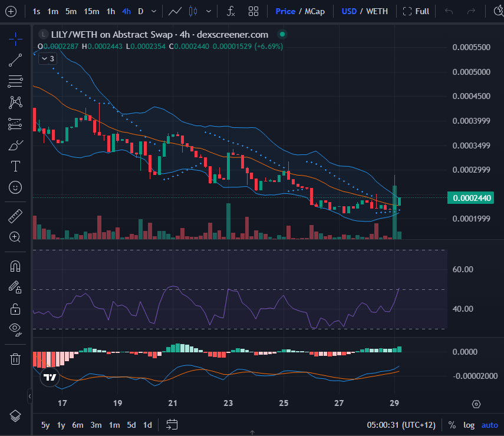
Task: Set date range to 1d
Action: pyautogui.click(x=147, y=425)
